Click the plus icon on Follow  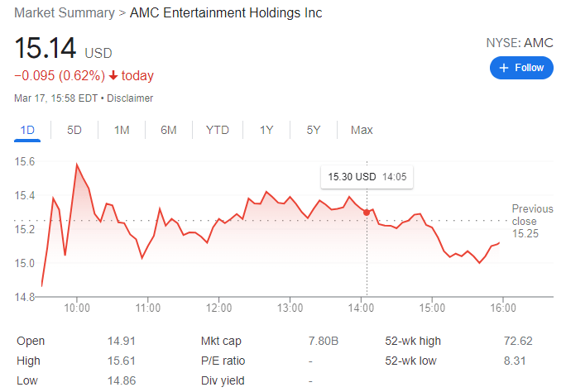click(x=503, y=68)
